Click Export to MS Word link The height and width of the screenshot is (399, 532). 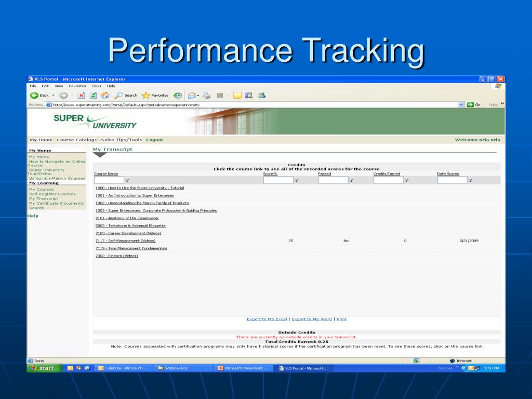(x=312, y=320)
